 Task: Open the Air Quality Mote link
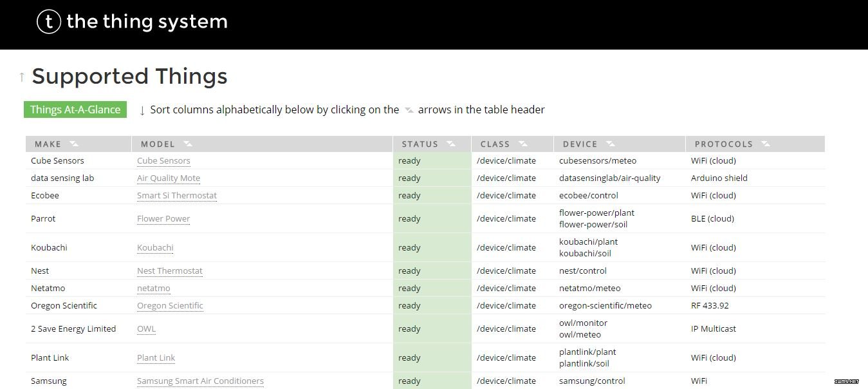click(169, 178)
